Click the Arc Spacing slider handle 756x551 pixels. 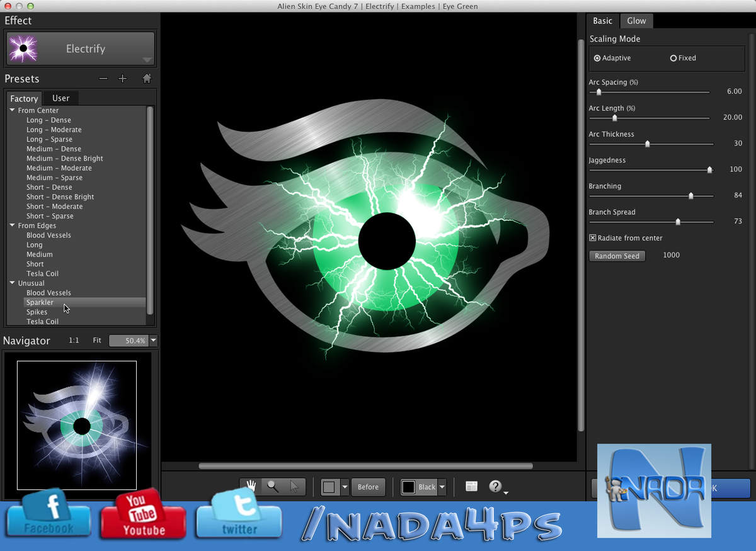tap(598, 92)
